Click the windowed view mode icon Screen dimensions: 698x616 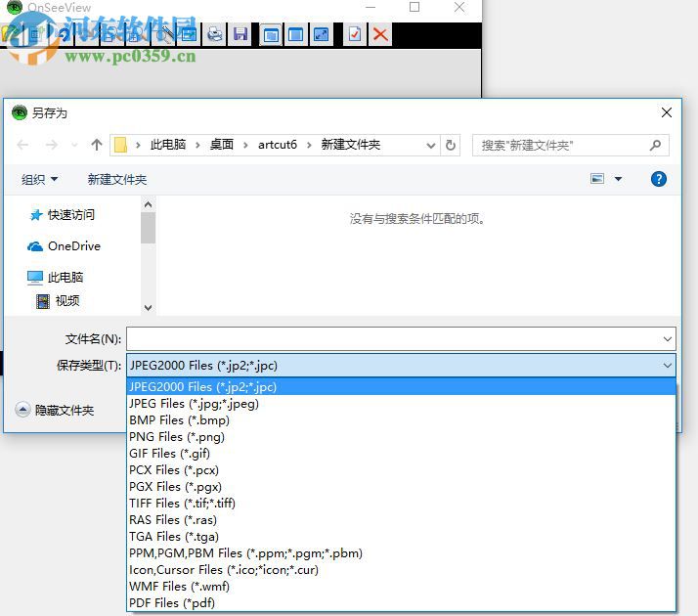click(271, 34)
